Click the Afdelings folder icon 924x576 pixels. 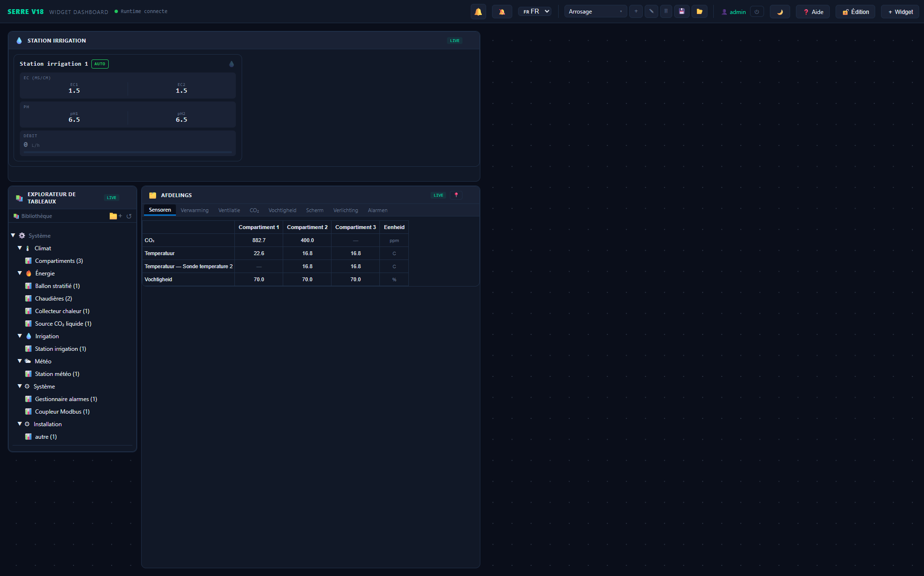click(153, 195)
